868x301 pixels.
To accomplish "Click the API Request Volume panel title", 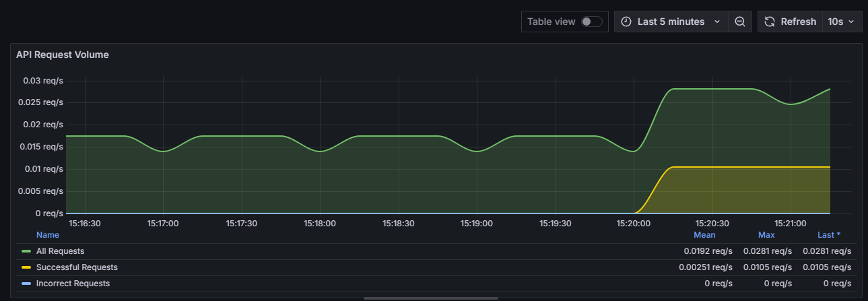I will (x=63, y=55).
